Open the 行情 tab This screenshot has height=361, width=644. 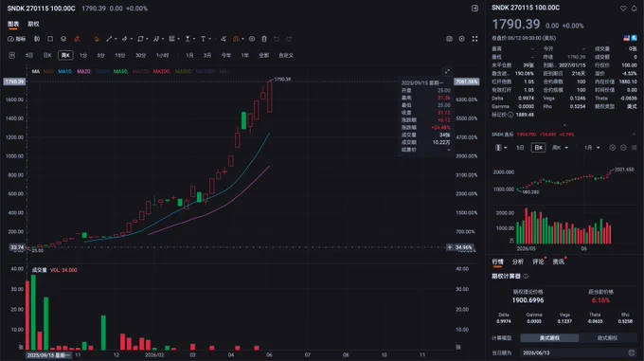pyautogui.click(x=497, y=262)
